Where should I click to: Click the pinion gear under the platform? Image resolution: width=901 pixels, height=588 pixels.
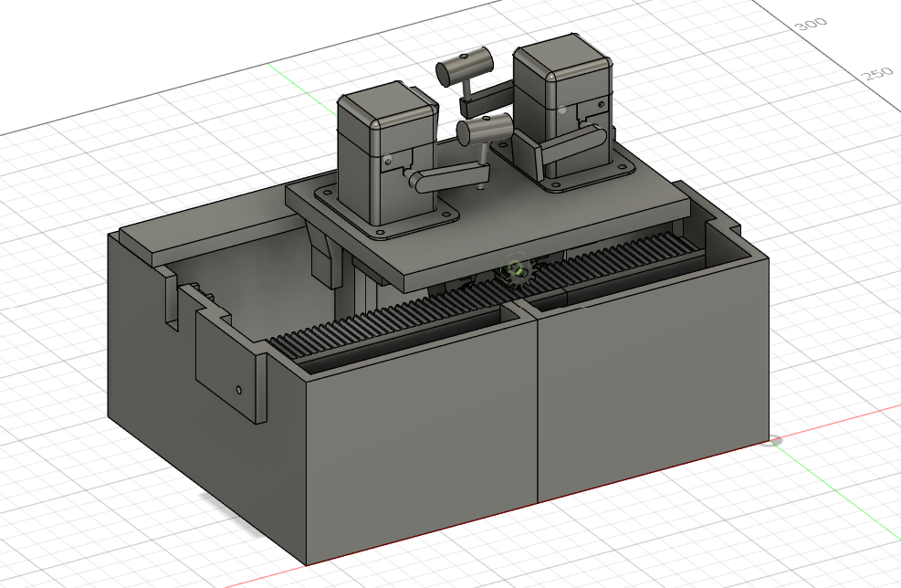coord(515,271)
